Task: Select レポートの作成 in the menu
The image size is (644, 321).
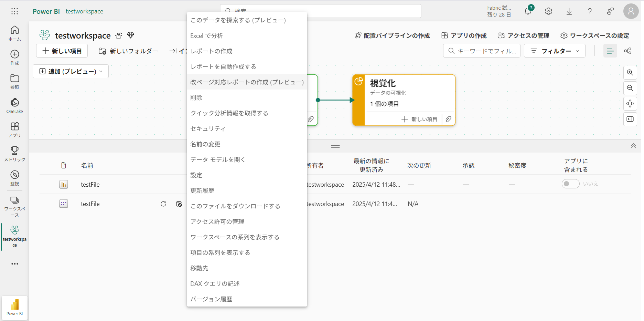Action: coord(247,51)
